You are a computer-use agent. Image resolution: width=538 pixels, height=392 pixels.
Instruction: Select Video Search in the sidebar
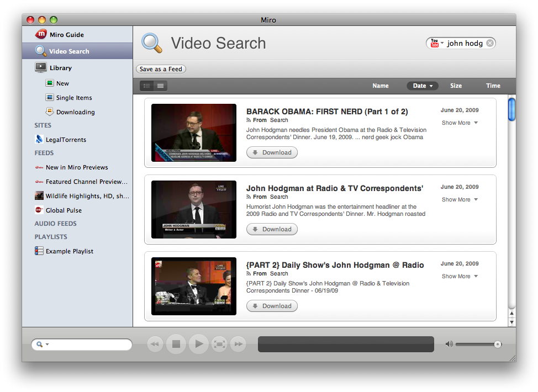pyautogui.click(x=77, y=51)
